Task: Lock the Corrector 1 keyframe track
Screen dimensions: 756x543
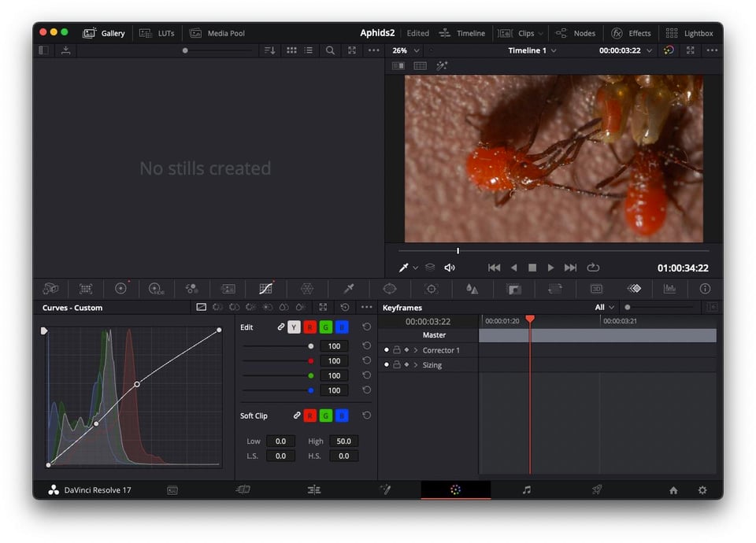Action: click(x=396, y=349)
